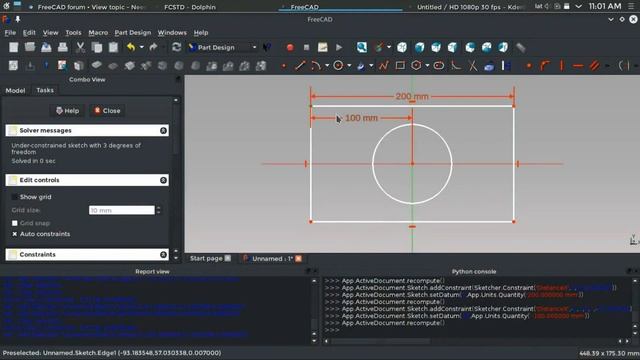
Task: Open the polygon tool dropdown arrow
Action: tap(427, 65)
